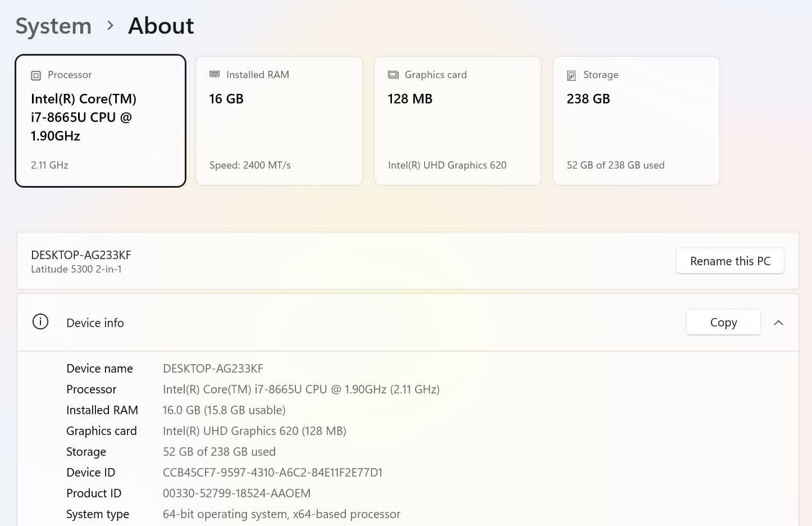Click Intel(R) UHD Graphics 620 card subtitle

[x=447, y=165]
